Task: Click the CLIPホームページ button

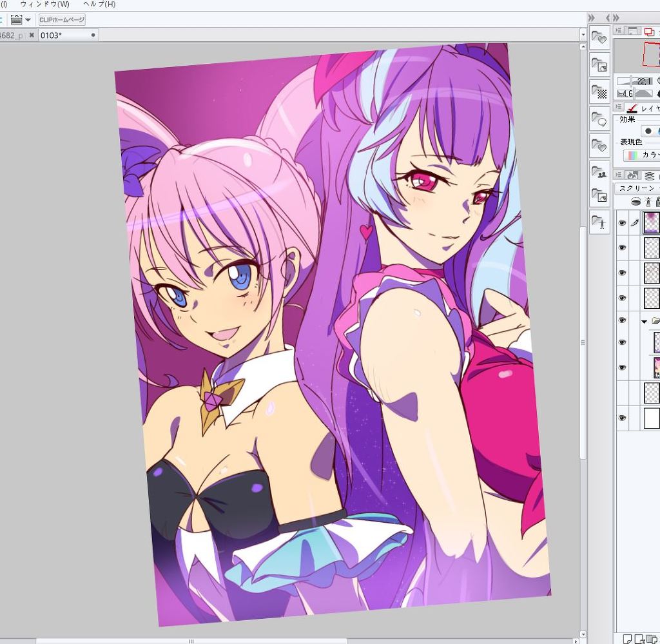Action: point(62,20)
